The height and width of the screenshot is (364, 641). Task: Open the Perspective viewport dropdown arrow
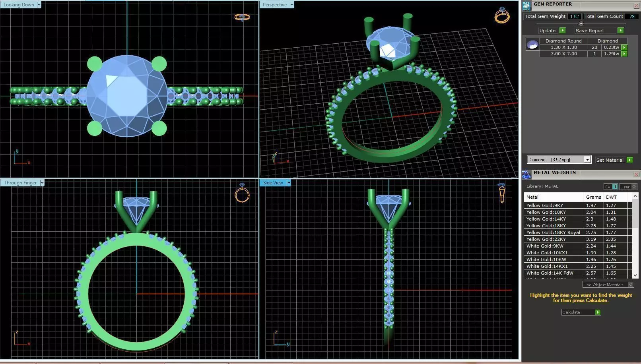click(x=292, y=5)
